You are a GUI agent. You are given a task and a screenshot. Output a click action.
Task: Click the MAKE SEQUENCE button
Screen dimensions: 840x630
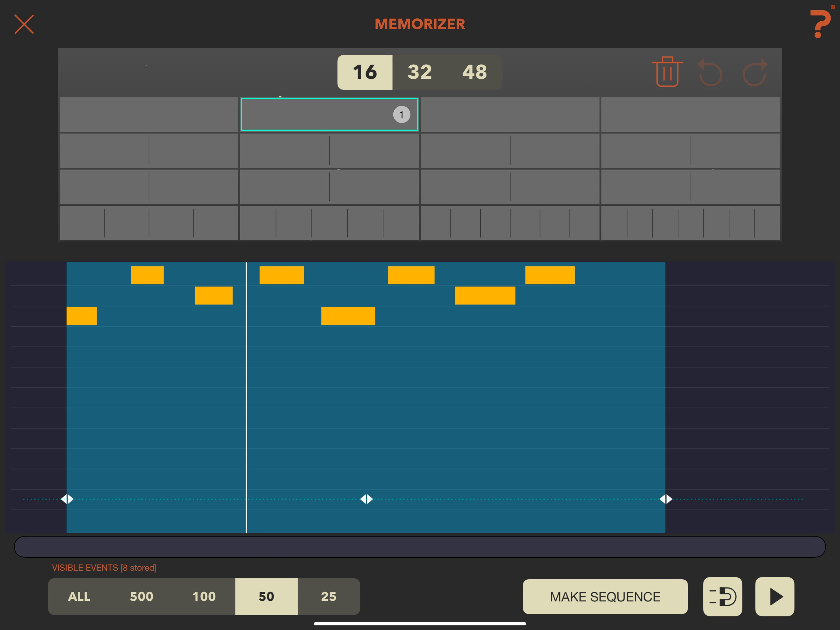[x=605, y=596]
